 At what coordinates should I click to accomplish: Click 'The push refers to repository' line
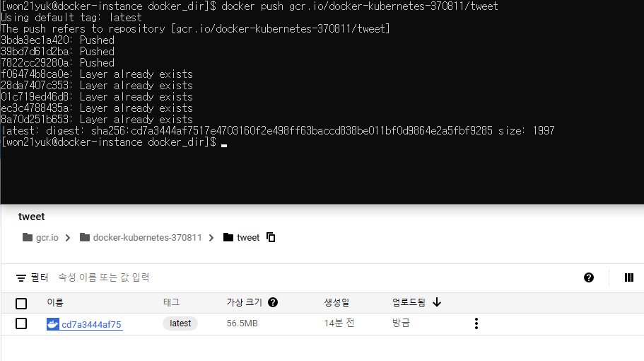click(x=195, y=29)
